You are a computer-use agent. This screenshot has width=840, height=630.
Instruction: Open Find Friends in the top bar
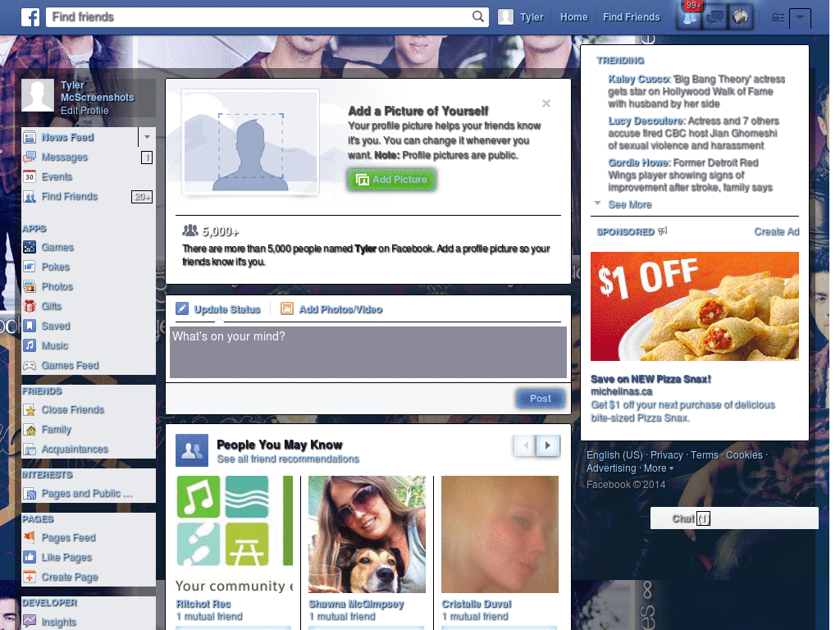coord(631,17)
